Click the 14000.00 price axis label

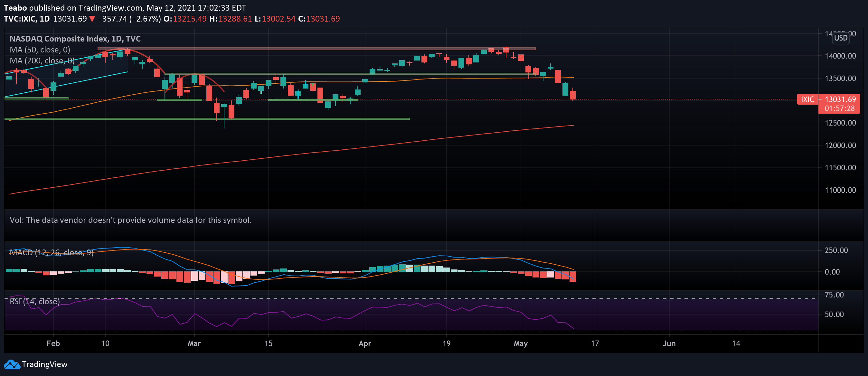[x=840, y=56]
